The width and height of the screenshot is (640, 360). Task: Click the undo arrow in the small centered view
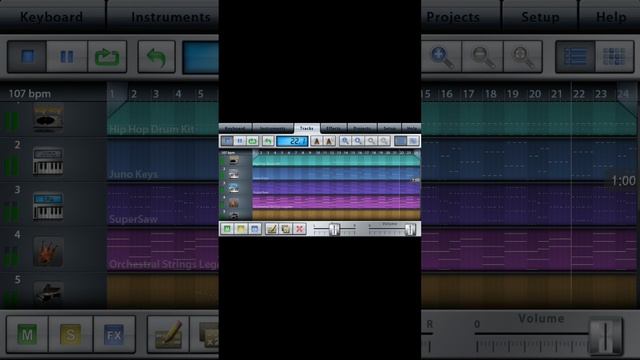coord(268,141)
